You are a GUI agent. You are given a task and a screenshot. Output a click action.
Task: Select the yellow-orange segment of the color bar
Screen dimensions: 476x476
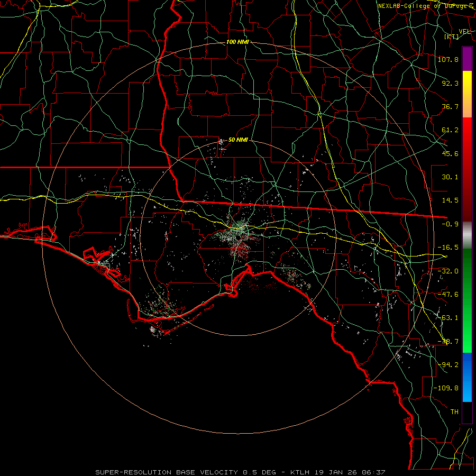pyautogui.click(x=467, y=94)
